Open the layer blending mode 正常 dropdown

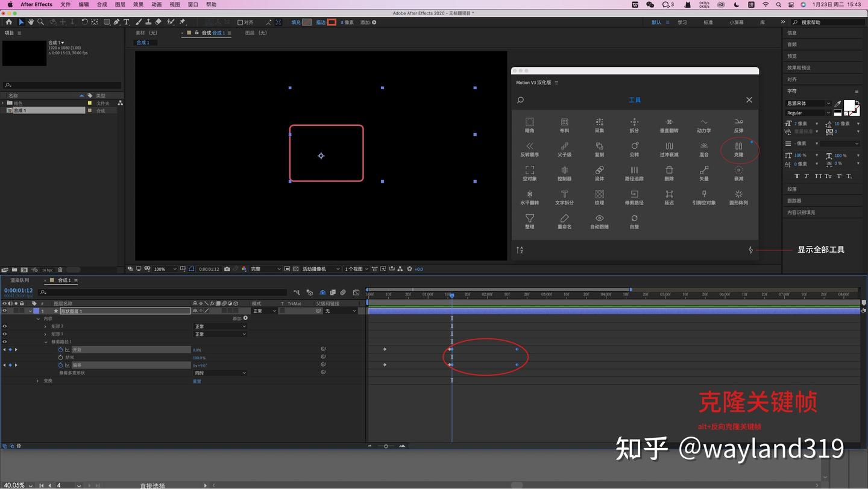point(264,311)
